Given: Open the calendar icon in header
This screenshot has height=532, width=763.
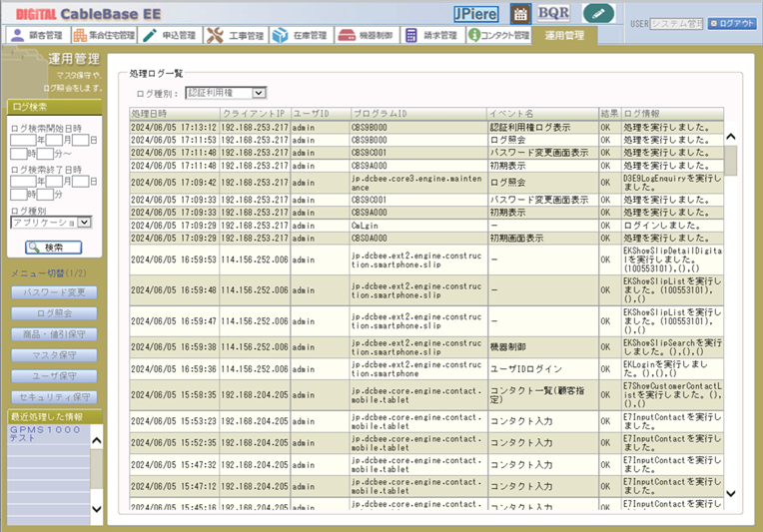Looking at the screenshot, I should tap(519, 14).
